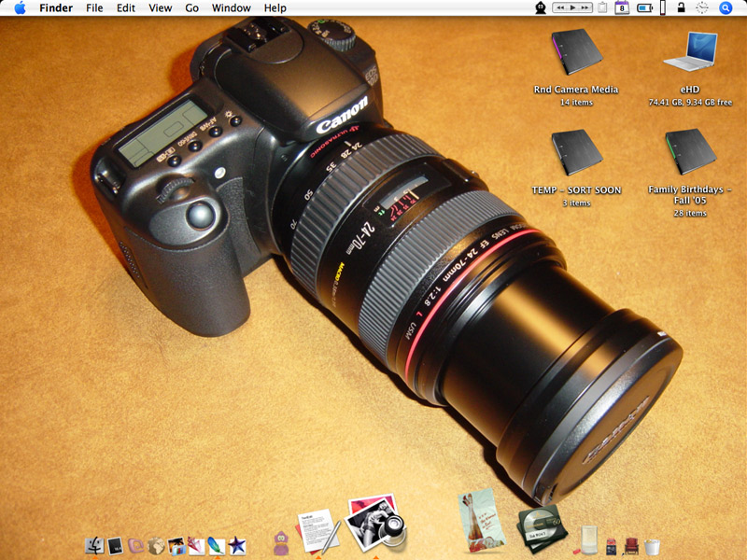The image size is (747, 560).
Task: Open the blue star Dock icon
Action: coord(237,546)
